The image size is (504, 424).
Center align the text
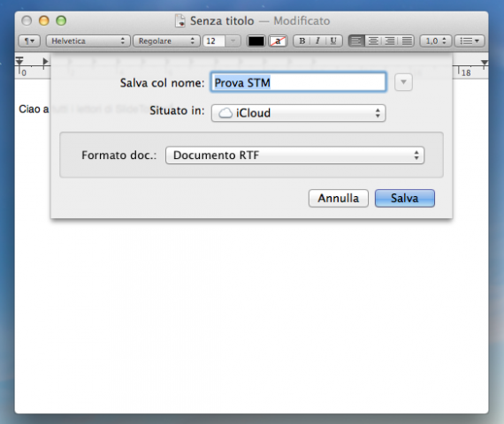click(373, 42)
